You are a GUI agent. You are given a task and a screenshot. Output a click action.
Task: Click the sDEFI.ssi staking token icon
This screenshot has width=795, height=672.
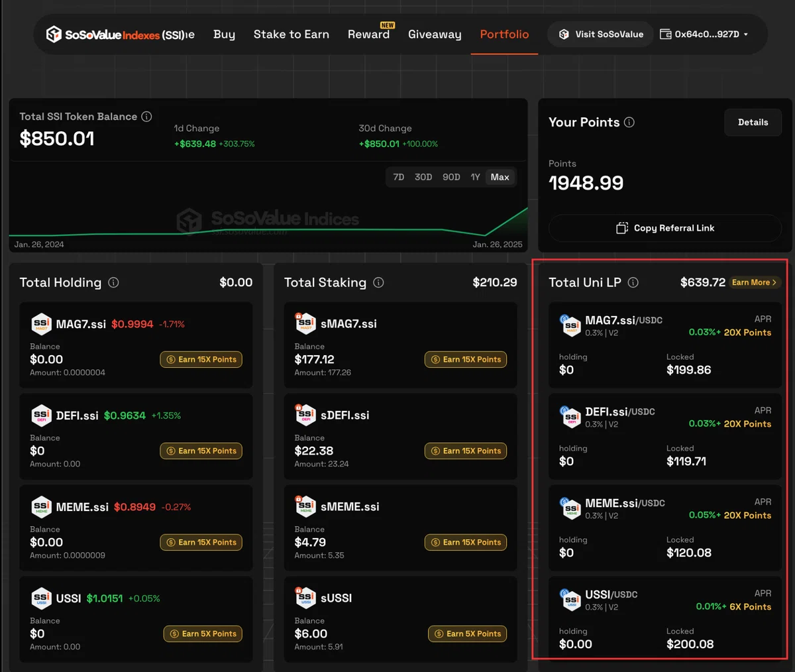pos(305,415)
